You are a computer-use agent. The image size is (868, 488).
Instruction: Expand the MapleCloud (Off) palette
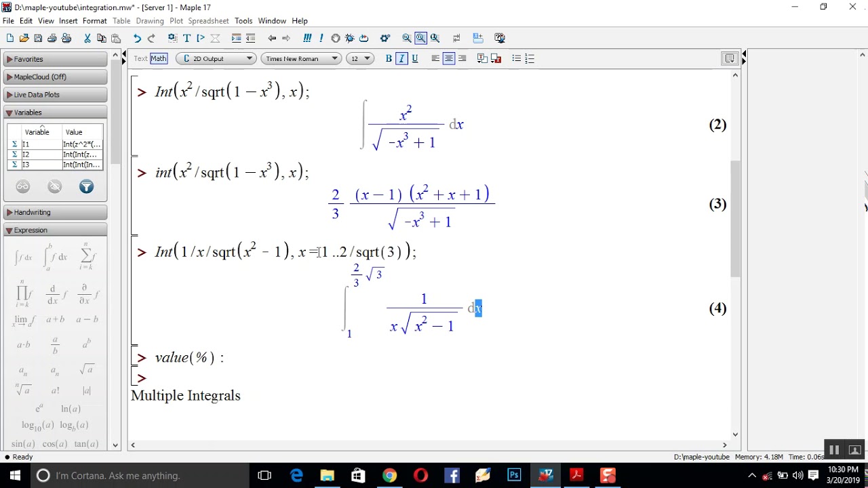55,77
